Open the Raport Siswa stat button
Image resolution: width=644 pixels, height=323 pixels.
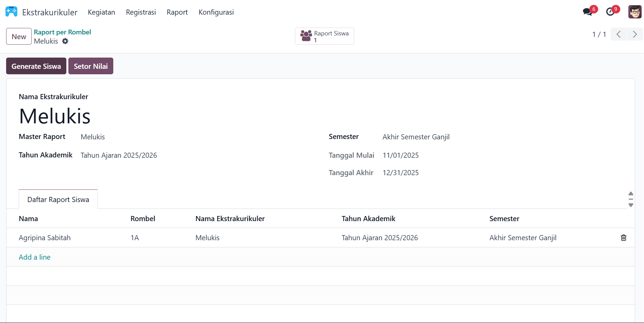325,36
